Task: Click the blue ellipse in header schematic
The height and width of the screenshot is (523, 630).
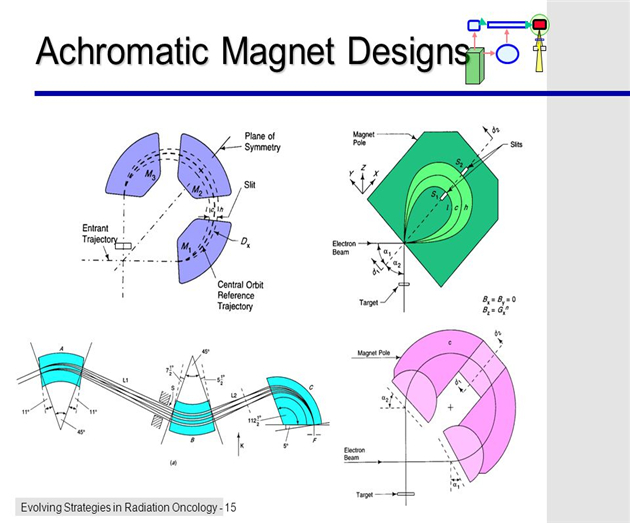Action: 508,53
